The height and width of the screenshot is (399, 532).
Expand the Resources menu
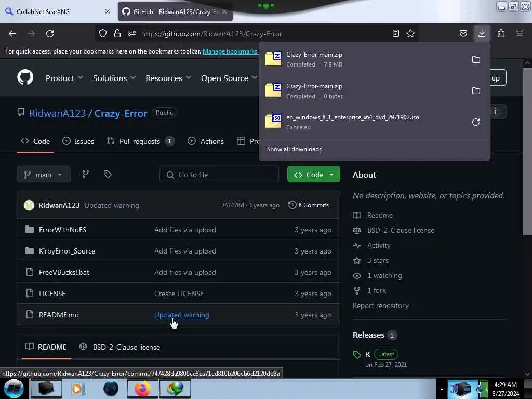tap(169, 78)
